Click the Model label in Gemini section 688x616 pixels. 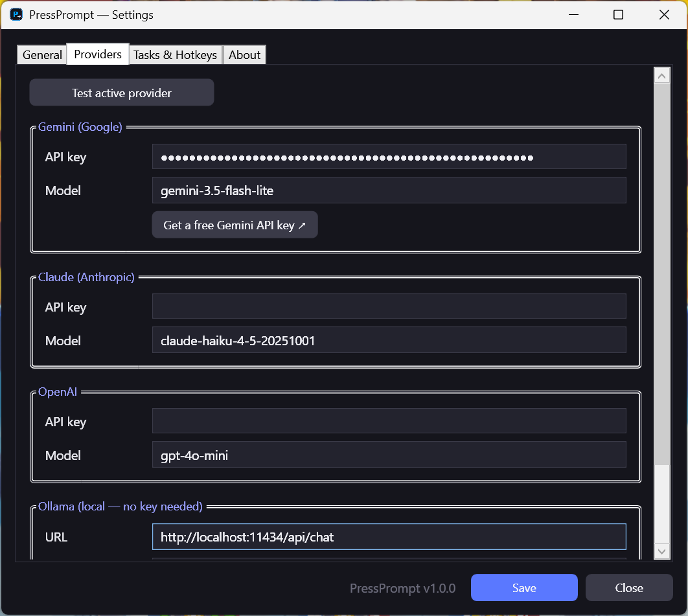point(63,190)
